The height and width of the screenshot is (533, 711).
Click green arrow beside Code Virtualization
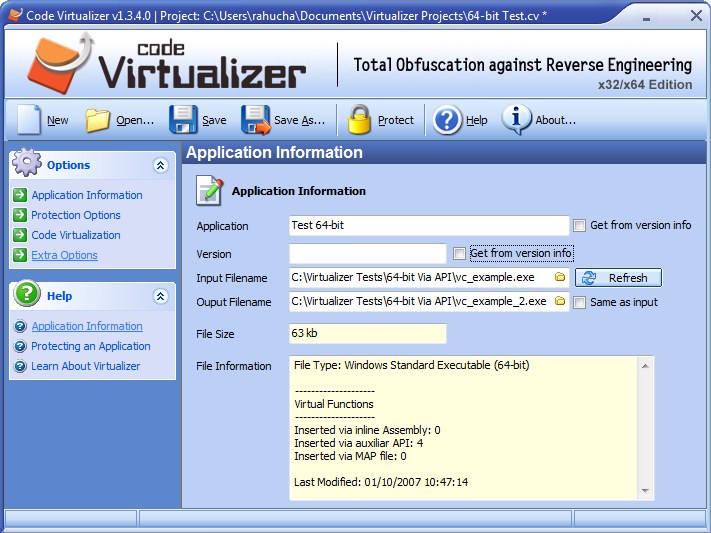click(20, 235)
